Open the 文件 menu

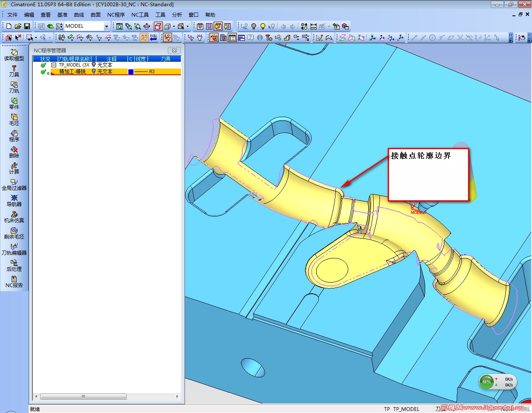(x=12, y=15)
